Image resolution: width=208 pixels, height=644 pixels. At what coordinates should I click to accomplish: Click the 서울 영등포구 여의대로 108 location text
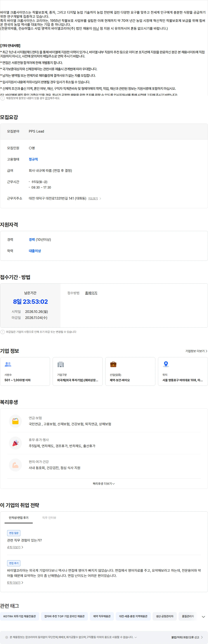(x=182, y=380)
